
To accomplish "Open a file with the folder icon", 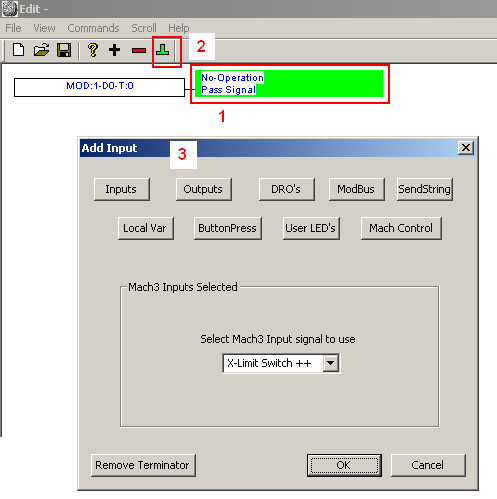I will pos(41,50).
